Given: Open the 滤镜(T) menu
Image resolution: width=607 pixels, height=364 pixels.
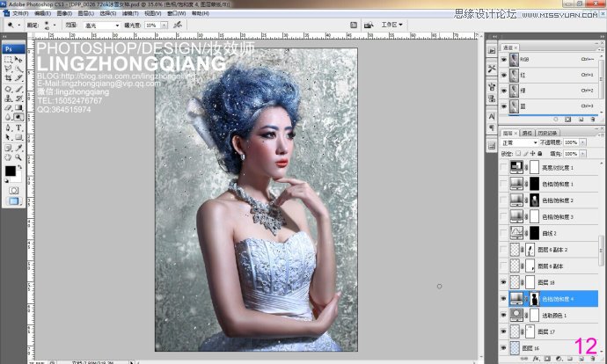Looking at the screenshot, I should [x=130, y=13].
